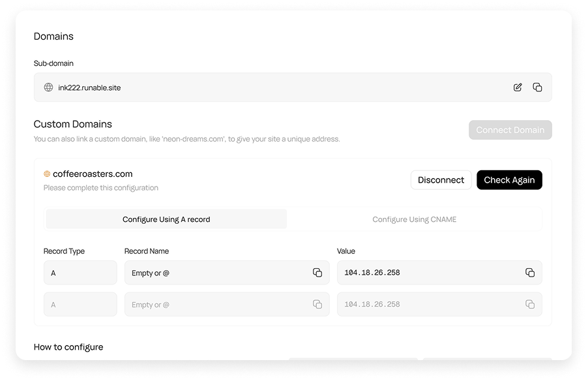Click the Connect Domain button

tap(510, 130)
